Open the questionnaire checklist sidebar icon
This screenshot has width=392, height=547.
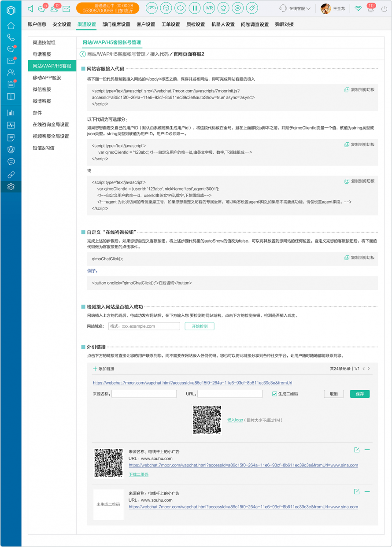point(11,137)
